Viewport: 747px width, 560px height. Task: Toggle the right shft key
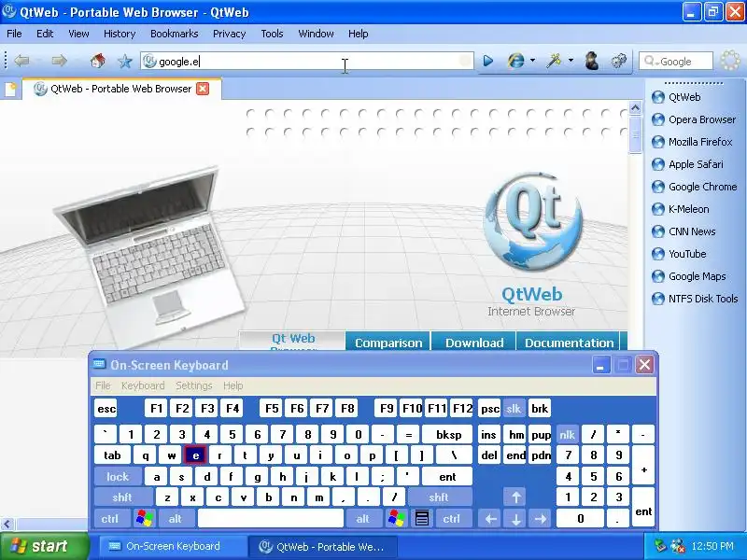coord(439,497)
